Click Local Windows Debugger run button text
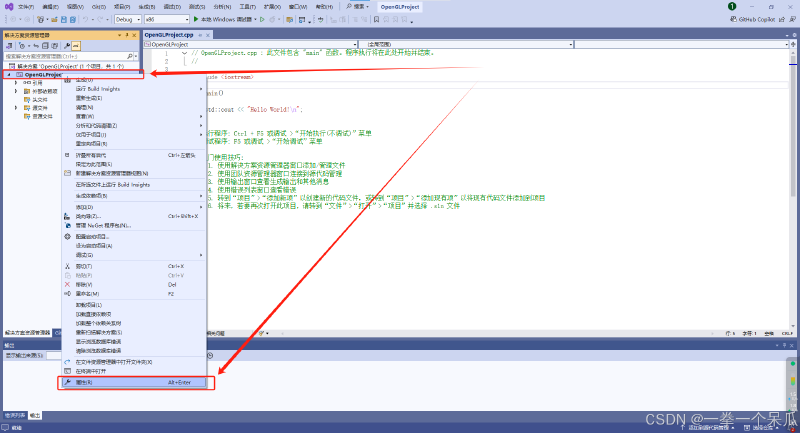The height and width of the screenshot is (433, 800). tap(226, 19)
